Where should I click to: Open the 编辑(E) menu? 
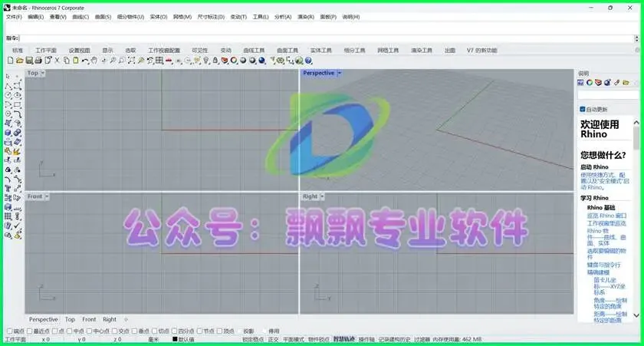(36, 17)
